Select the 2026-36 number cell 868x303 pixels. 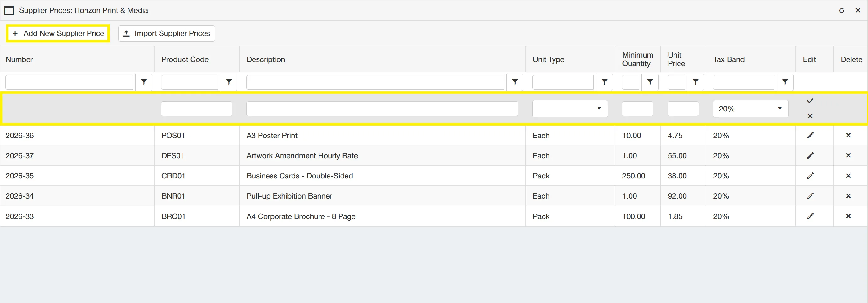(x=77, y=135)
